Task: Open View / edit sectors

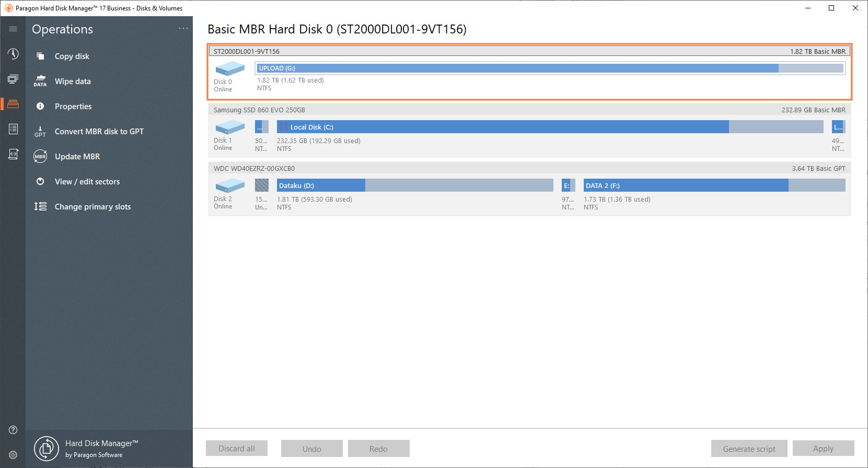Action: [87, 182]
